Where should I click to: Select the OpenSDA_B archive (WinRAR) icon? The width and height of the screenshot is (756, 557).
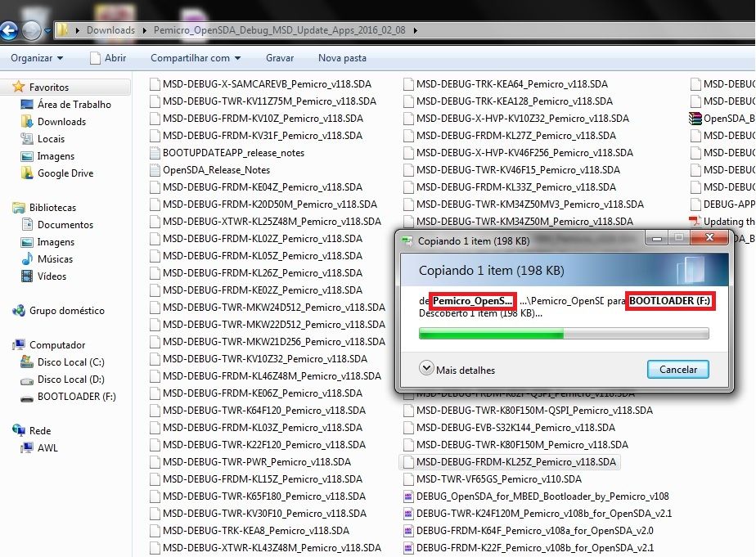point(695,119)
